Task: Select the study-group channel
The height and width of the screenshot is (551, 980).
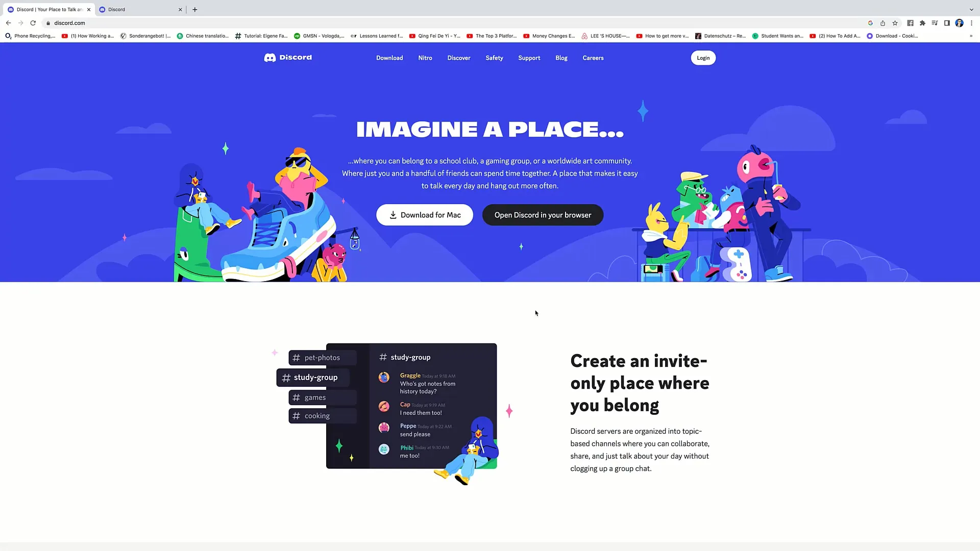Action: (316, 378)
